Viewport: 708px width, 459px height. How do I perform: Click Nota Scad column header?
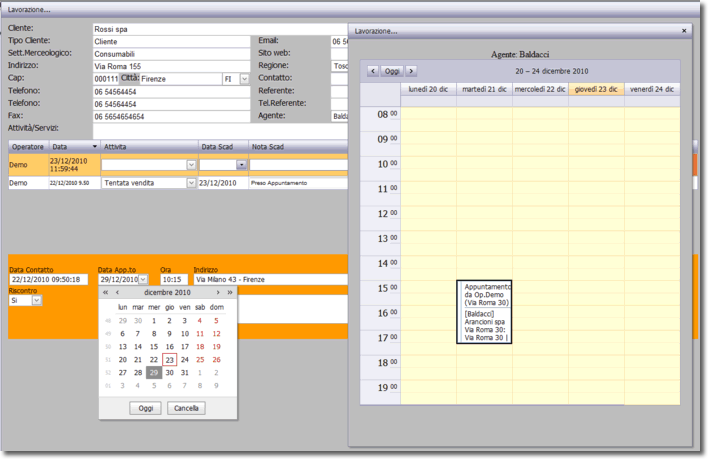[x=298, y=147]
